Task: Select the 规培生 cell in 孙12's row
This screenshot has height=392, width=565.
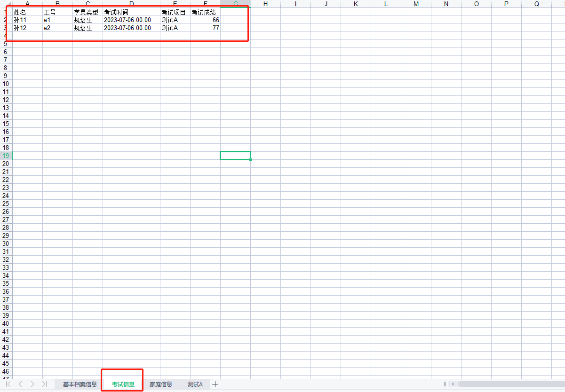Action: (88, 28)
